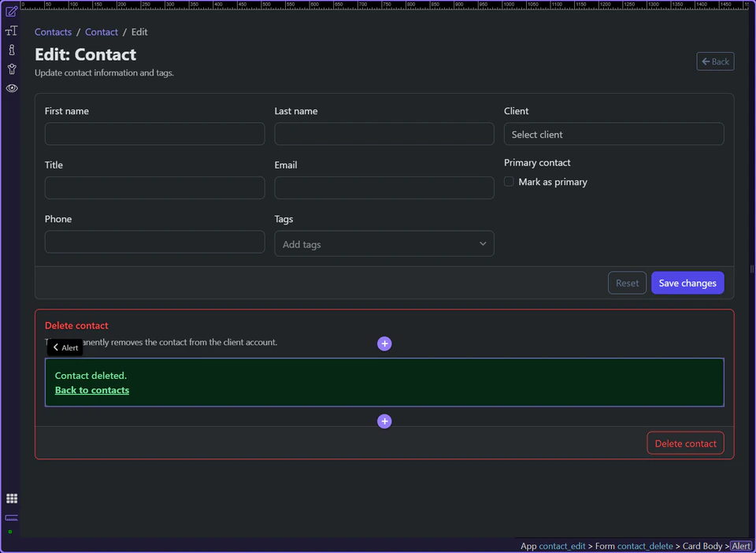
Task: Open preview via the eye icon
Action: pyautogui.click(x=11, y=87)
